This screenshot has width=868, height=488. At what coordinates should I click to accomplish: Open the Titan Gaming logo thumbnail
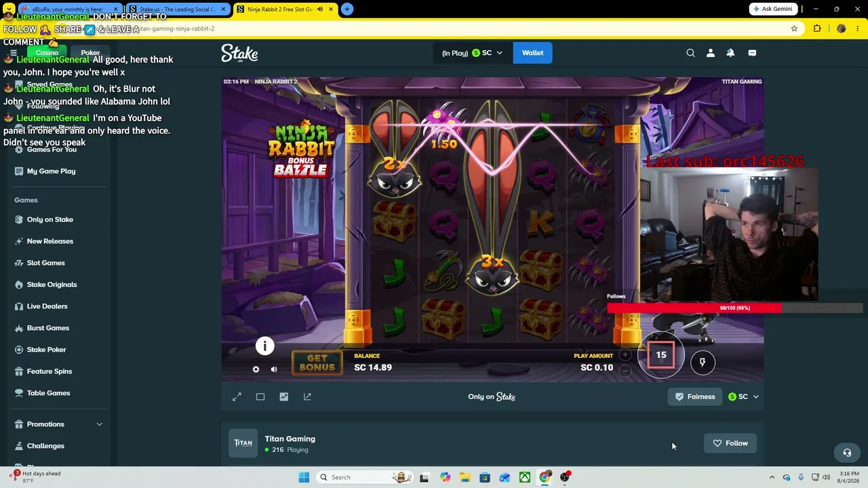(243, 443)
